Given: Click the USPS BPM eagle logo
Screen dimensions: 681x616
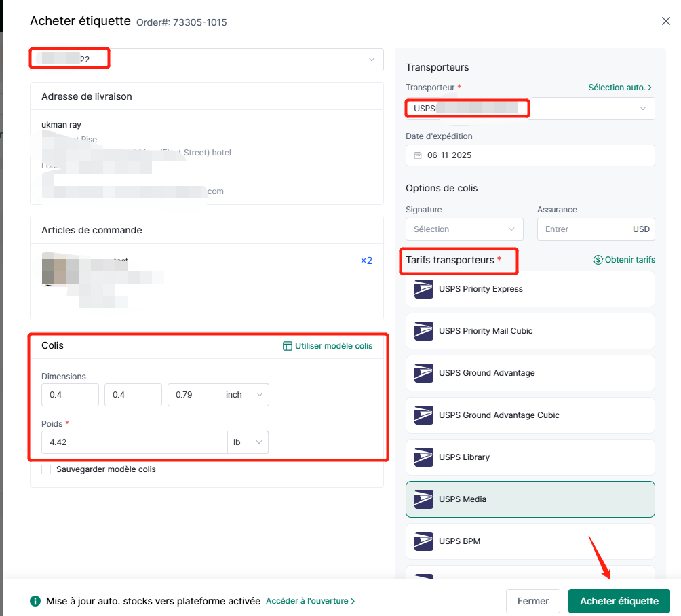Looking at the screenshot, I should (x=423, y=541).
